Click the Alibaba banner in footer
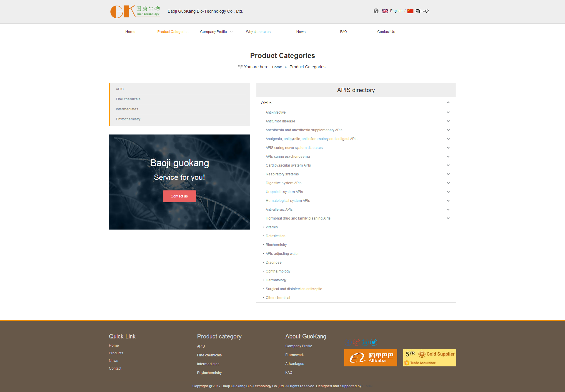 (x=370, y=358)
